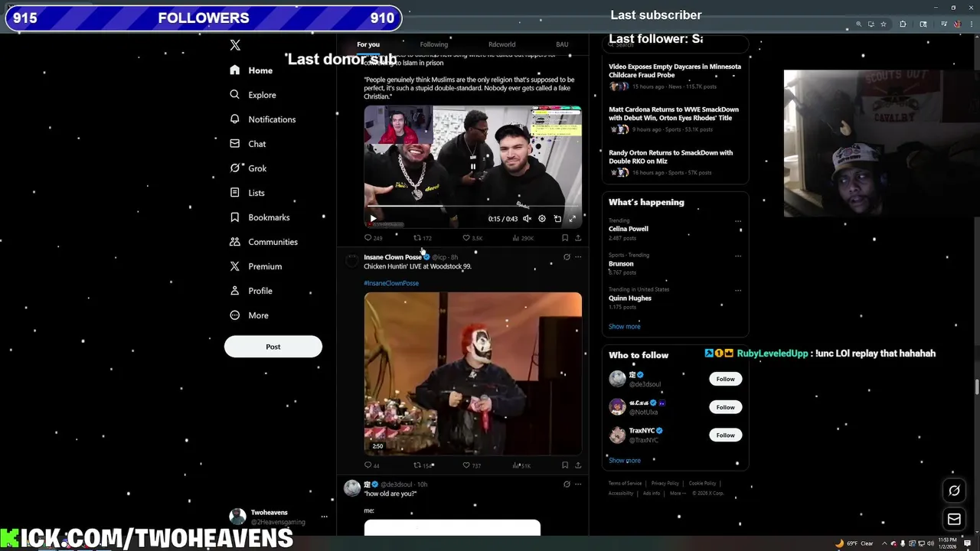Open the floating Grok button
The width and height of the screenshot is (980, 551).
click(x=954, y=491)
